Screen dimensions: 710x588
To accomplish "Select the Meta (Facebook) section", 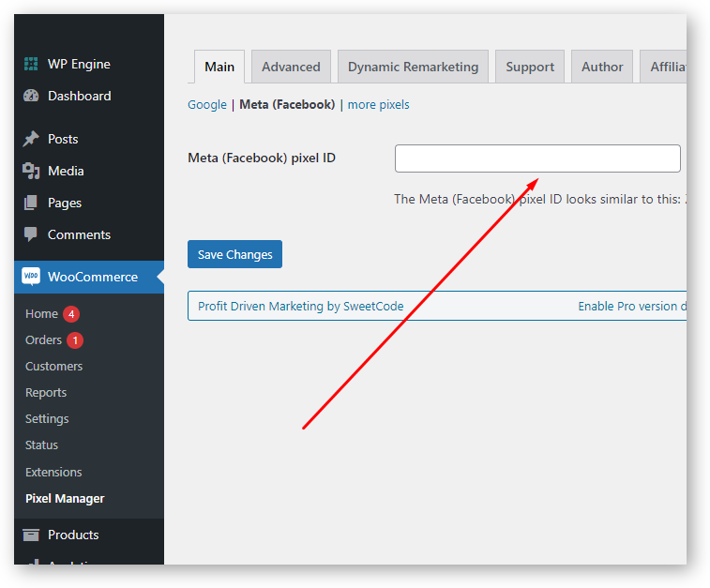I will 287,104.
